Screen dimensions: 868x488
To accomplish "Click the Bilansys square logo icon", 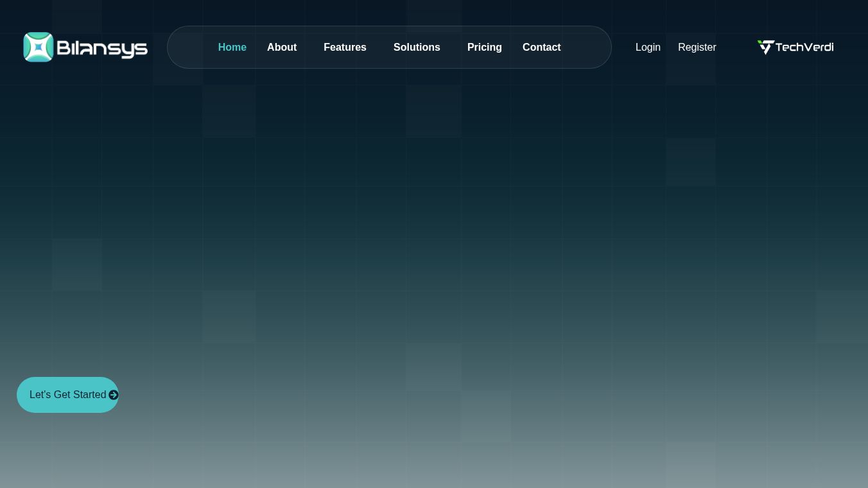I will pyautogui.click(x=39, y=47).
